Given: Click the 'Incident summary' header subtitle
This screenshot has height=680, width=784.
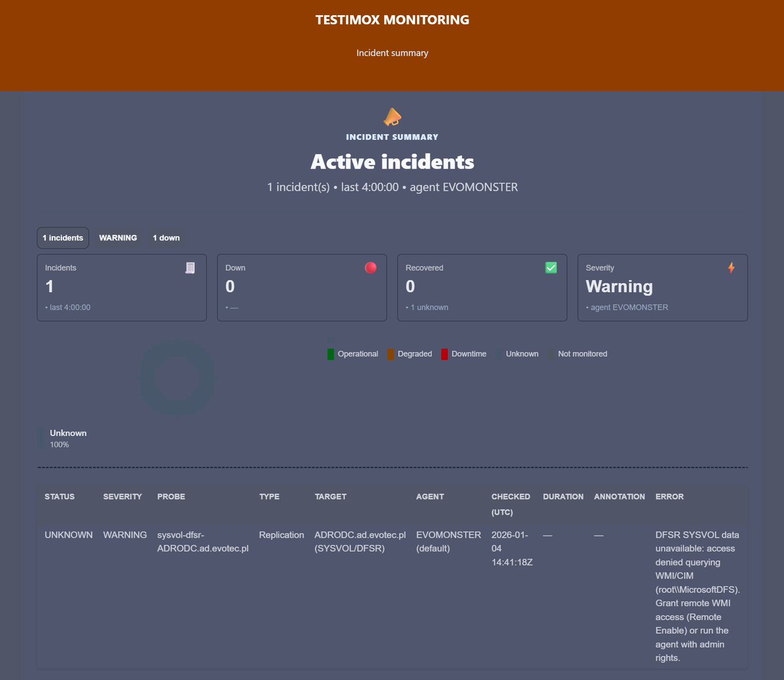Looking at the screenshot, I should click(x=392, y=53).
